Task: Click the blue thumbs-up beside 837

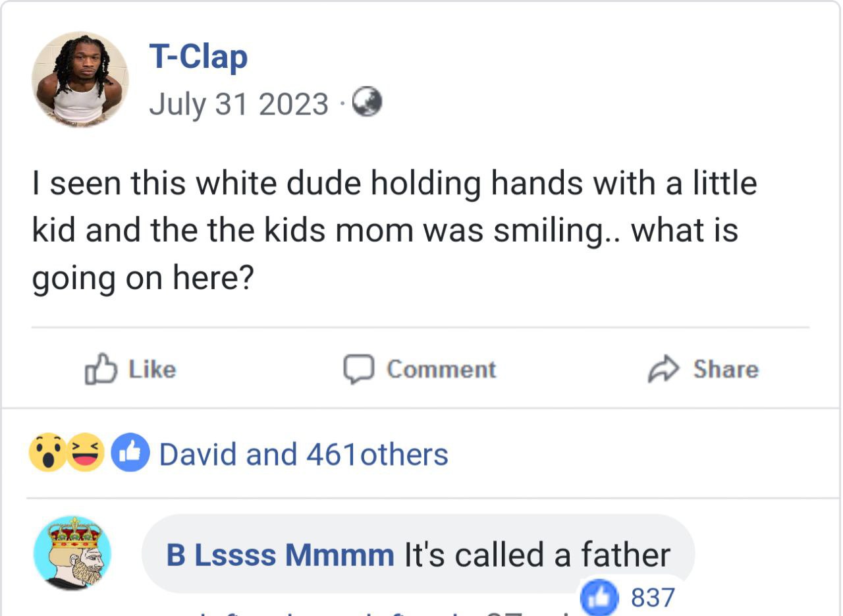Action: pyautogui.click(x=598, y=599)
